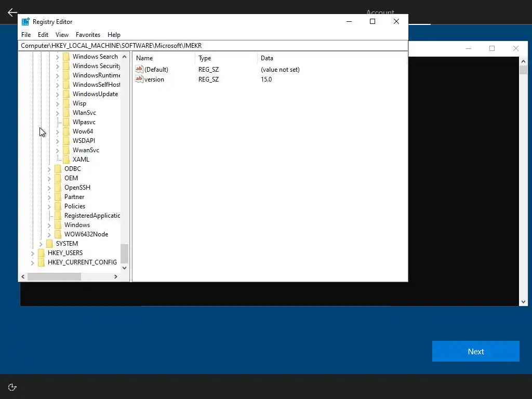Viewport: 532px width, 399px height.
Task: Click the (value not set) data cell
Action: [280, 69]
